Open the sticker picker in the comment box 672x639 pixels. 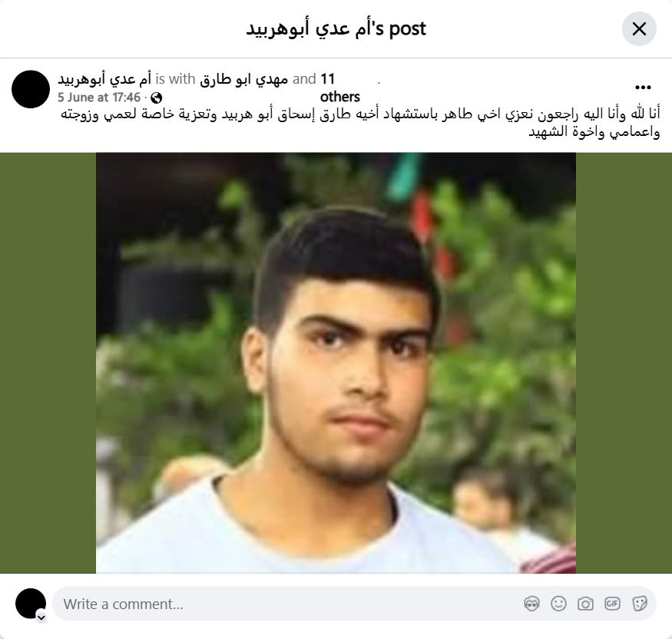tap(639, 604)
